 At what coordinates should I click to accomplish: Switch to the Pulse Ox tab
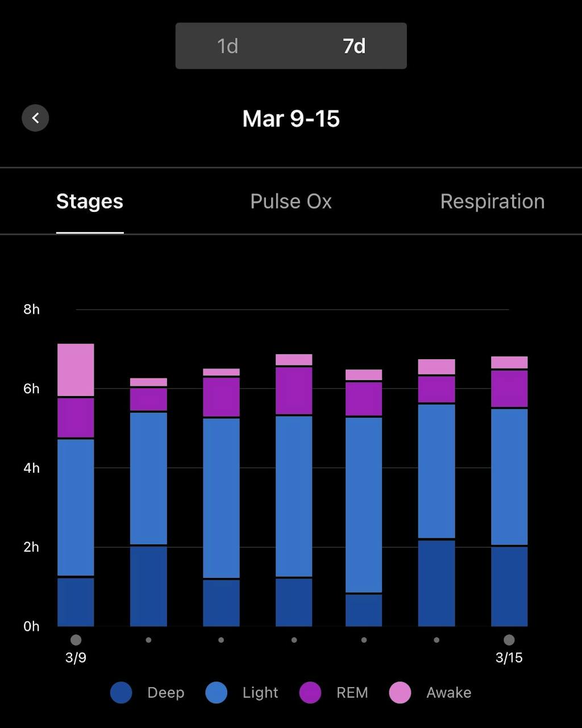[x=290, y=201]
